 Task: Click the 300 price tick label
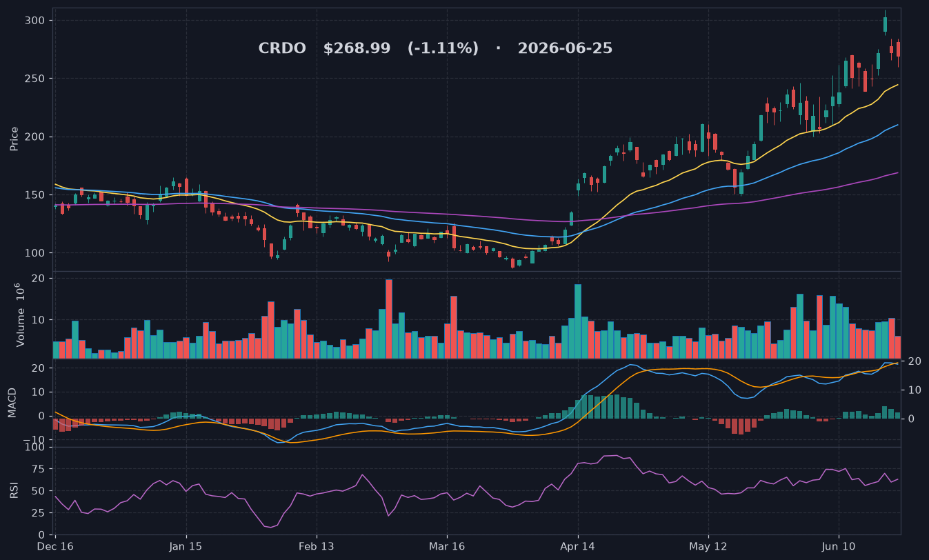(x=36, y=21)
